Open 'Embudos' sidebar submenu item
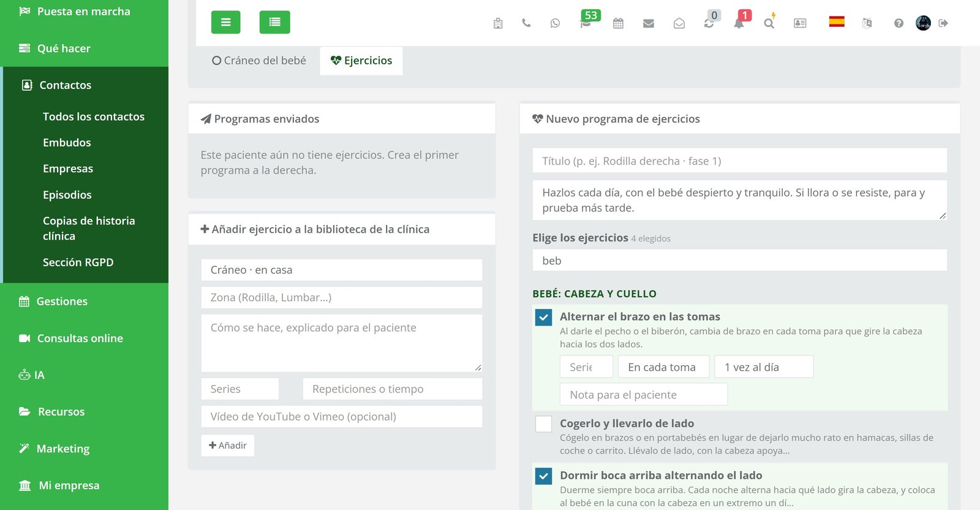The height and width of the screenshot is (510, 980). click(x=67, y=142)
